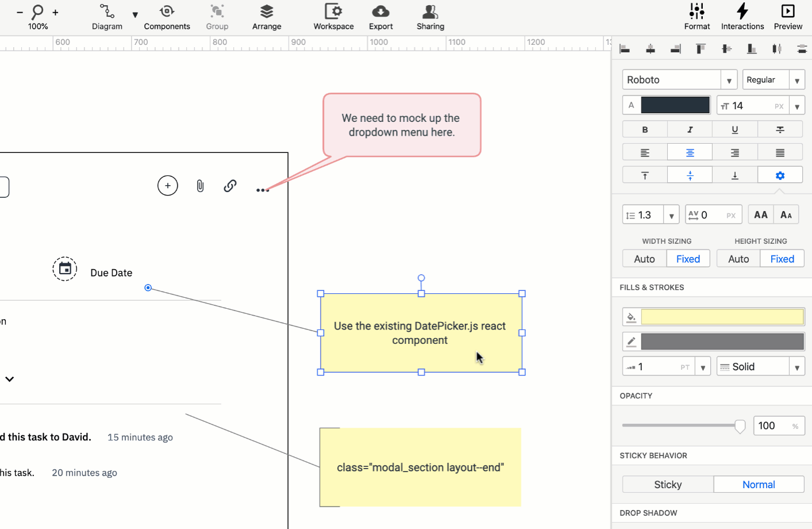The height and width of the screenshot is (529, 812).
Task: Set width sizing to Auto
Action: pos(644,259)
